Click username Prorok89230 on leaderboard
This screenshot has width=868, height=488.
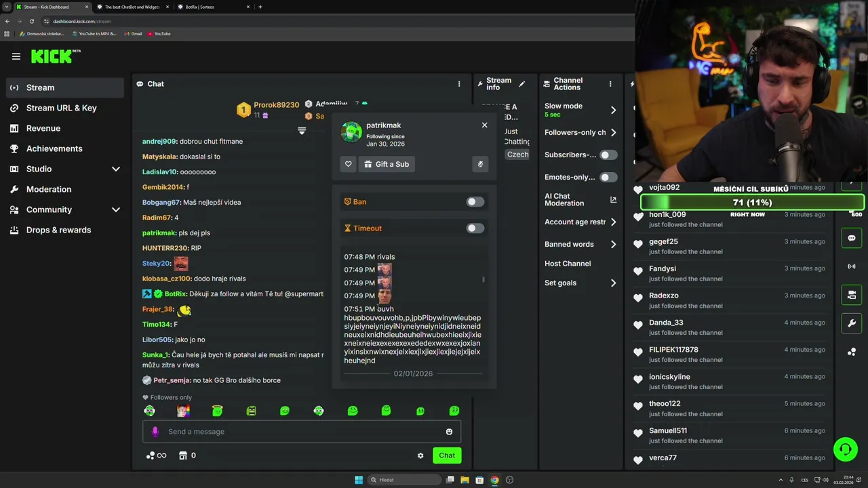click(x=276, y=105)
